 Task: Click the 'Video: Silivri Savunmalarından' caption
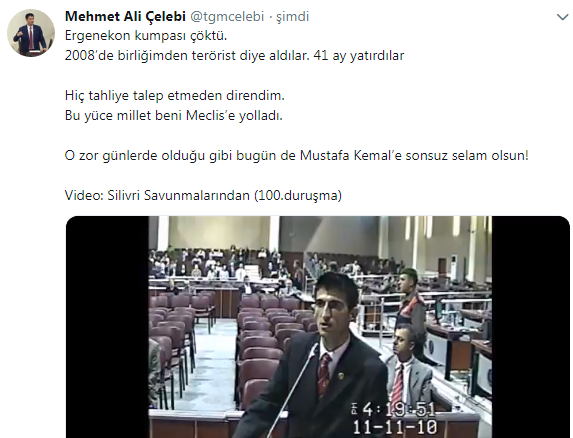[203, 195]
